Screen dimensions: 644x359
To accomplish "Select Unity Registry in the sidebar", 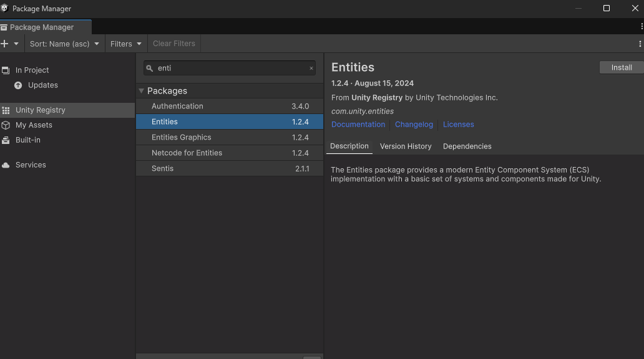I will (x=67, y=110).
